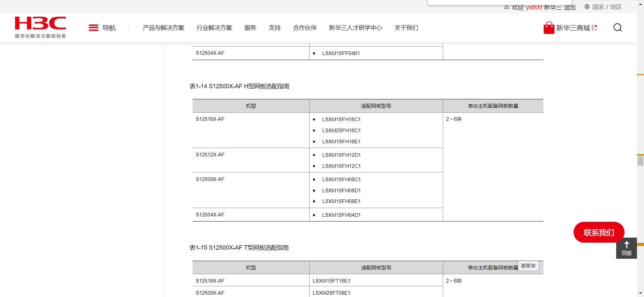The height and width of the screenshot is (297, 644).
Task: Click S12508X-AF beside LSXM2SFT08E1
Action: 210,293
